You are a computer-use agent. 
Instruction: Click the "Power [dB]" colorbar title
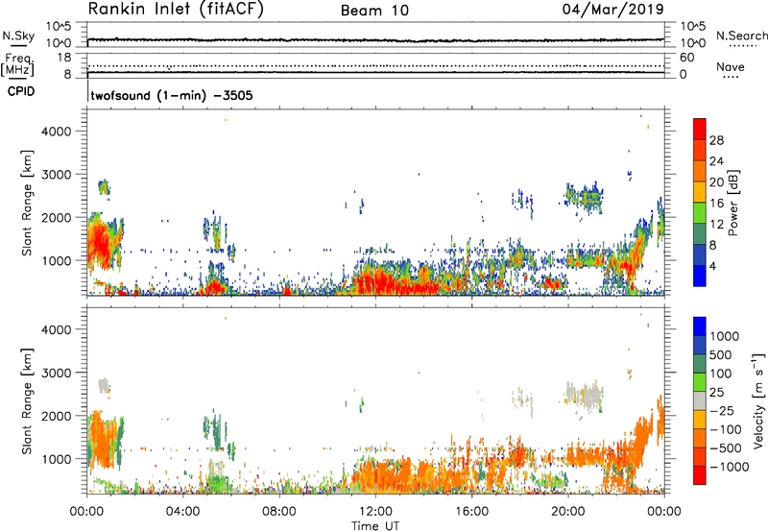pyautogui.click(x=732, y=204)
